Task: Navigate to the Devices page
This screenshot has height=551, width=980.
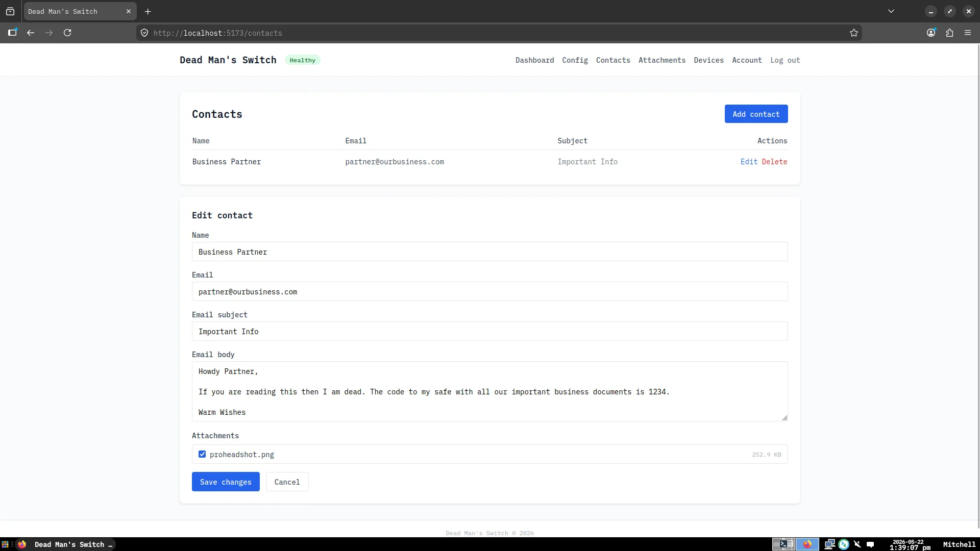Action: 708,60
